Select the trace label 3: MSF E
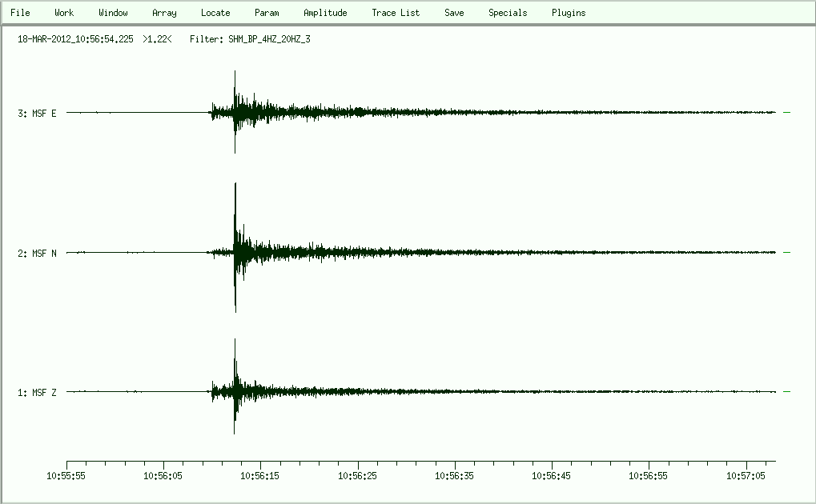The image size is (816, 504). 37,114
